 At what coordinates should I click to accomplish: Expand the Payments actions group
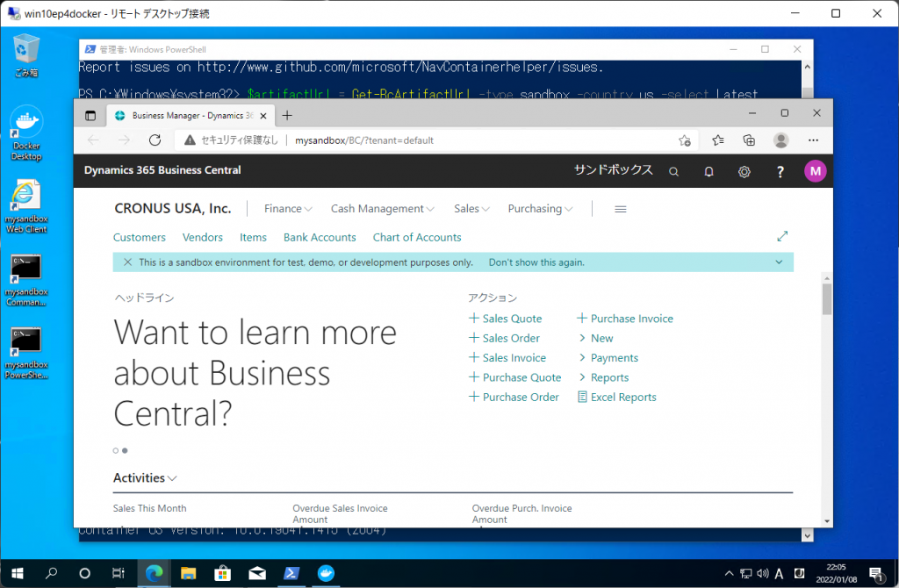coord(608,357)
